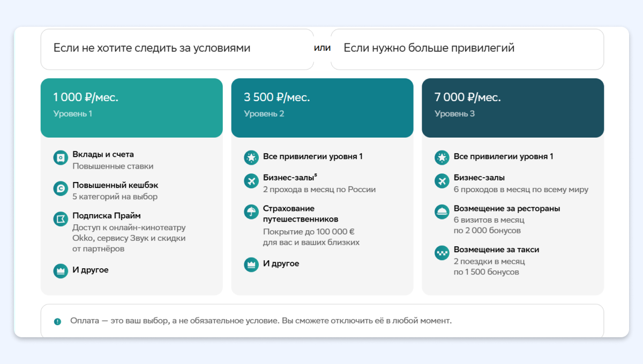Click the safe icon beside Вклады и счета
The width and height of the screenshot is (643, 364).
click(61, 158)
